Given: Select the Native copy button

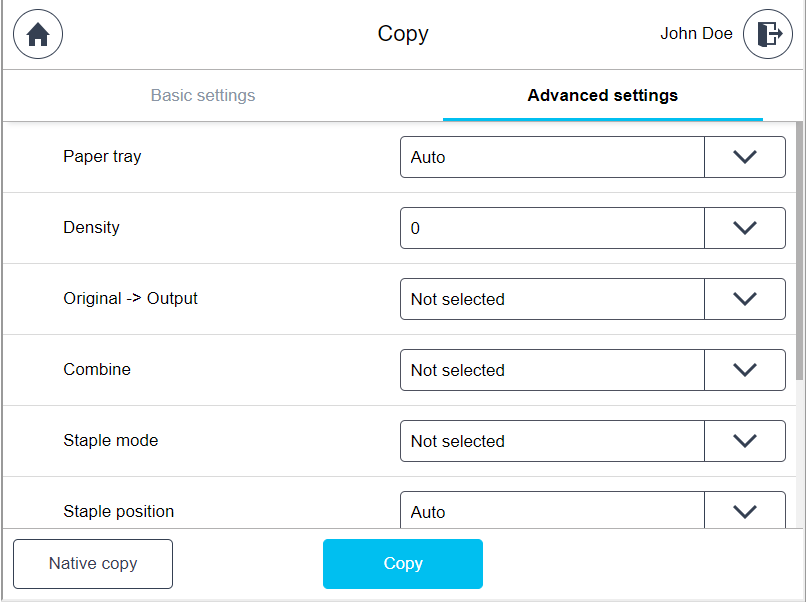Looking at the screenshot, I should [92, 563].
